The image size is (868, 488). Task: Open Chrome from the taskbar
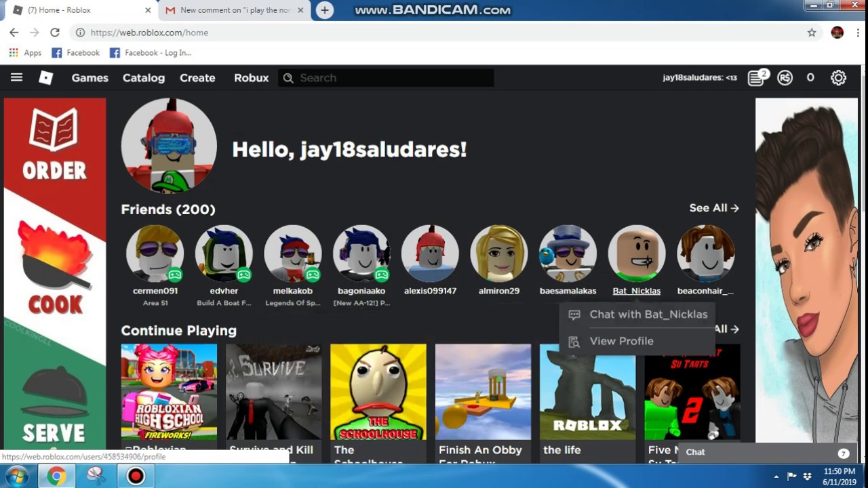[56, 476]
